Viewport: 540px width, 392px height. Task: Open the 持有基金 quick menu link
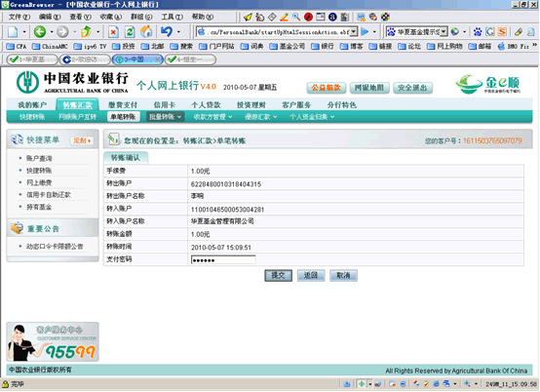point(39,207)
